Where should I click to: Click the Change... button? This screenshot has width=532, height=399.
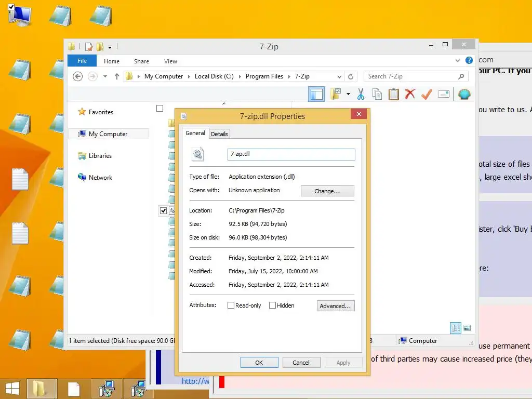click(327, 191)
